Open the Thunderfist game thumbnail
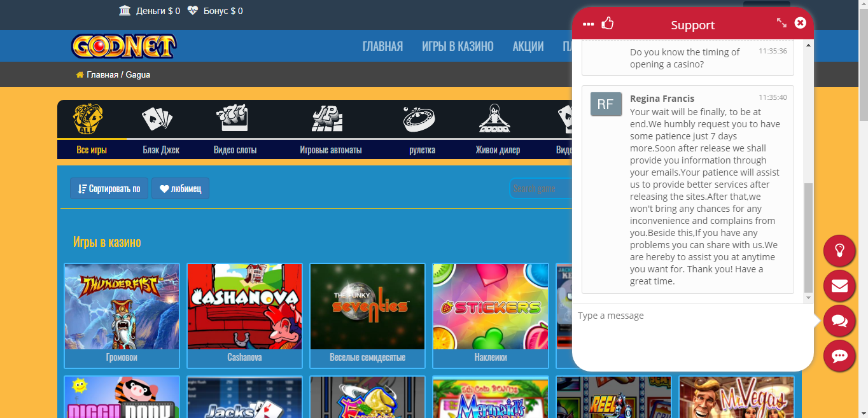The width and height of the screenshot is (868, 418). click(122, 307)
